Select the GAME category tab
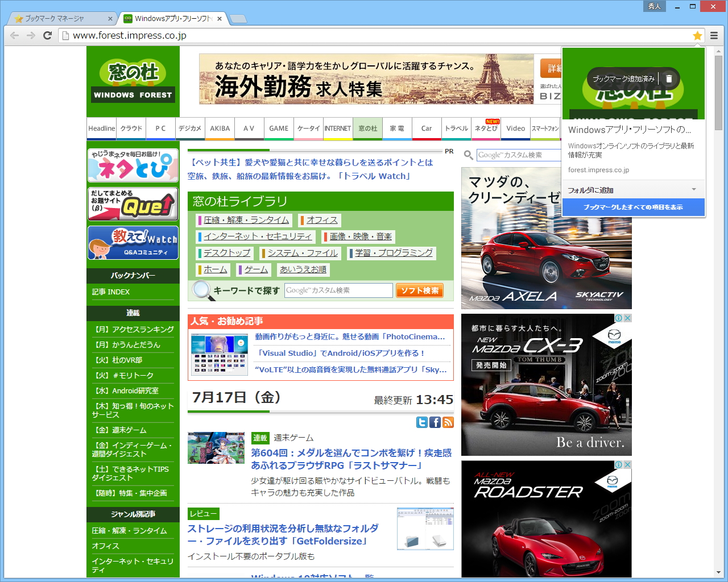The height and width of the screenshot is (582, 728). pos(279,128)
